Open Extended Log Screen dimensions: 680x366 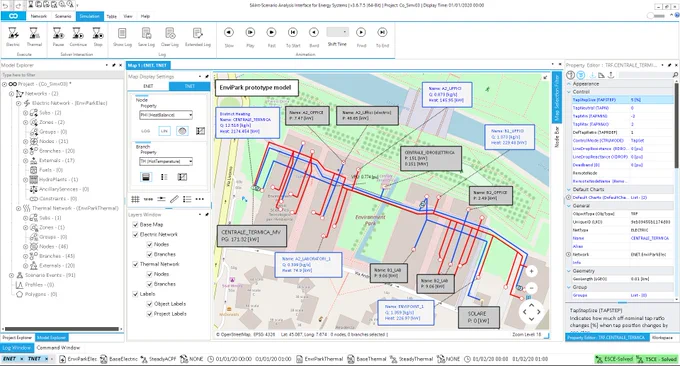pos(198,36)
